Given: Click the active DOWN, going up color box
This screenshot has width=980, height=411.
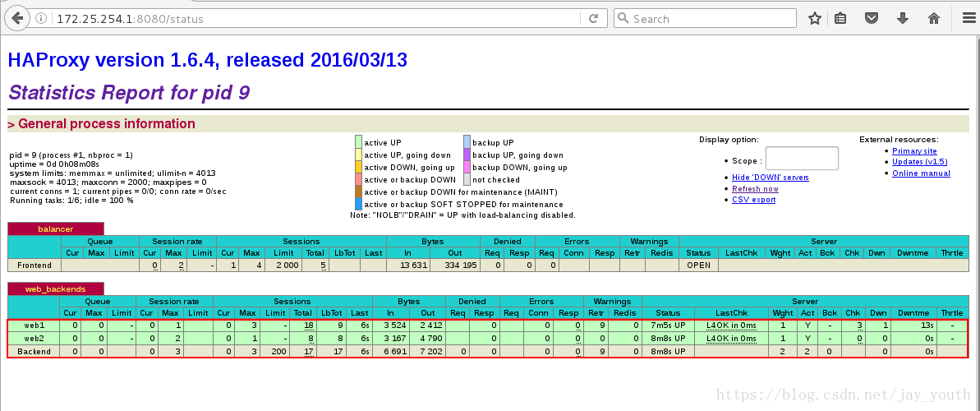Looking at the screenshot, I should (x=358, y=167).
